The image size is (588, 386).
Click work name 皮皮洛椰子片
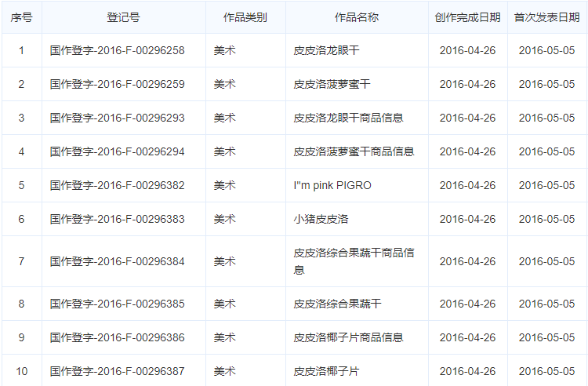coord(326,371)
